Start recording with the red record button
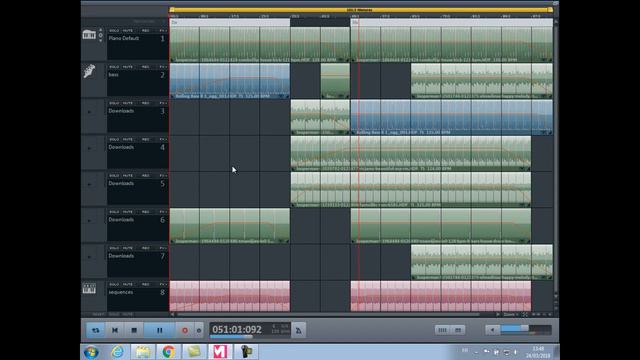 [x=185, y=330]
